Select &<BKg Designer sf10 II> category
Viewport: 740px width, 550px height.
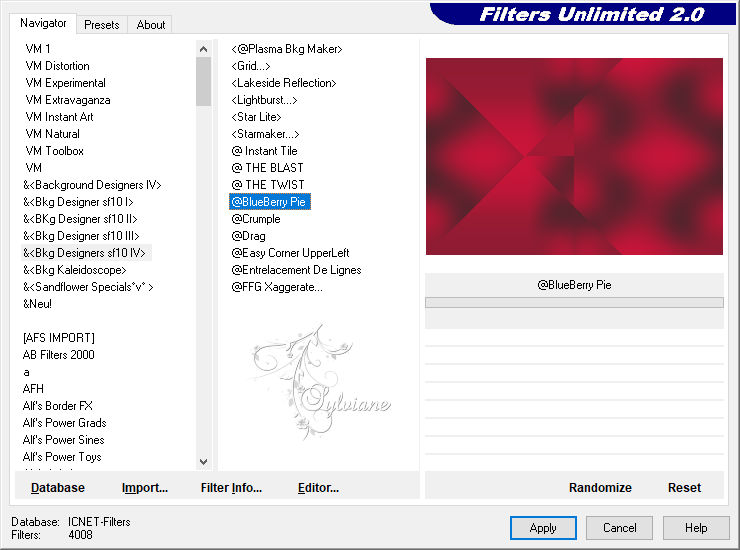pyautogui.click(x=80, y=219)
